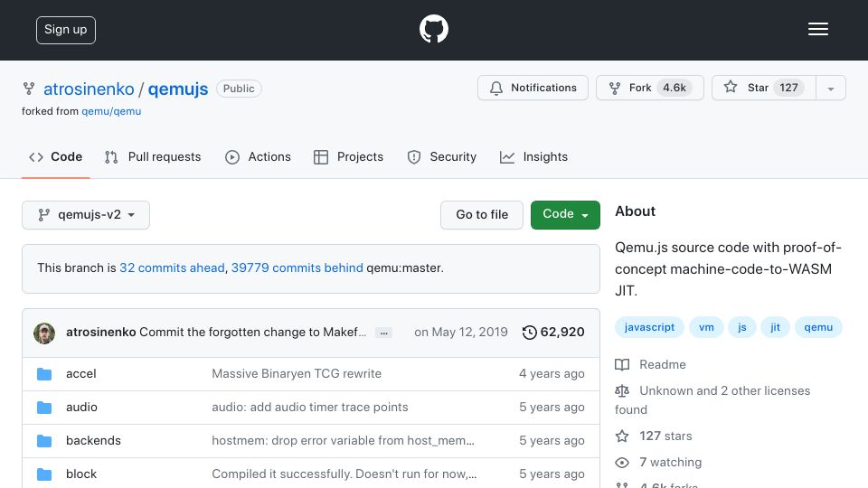Fork the repository with Fork button
Screen dimensions: 868x488
pos(650,88)
